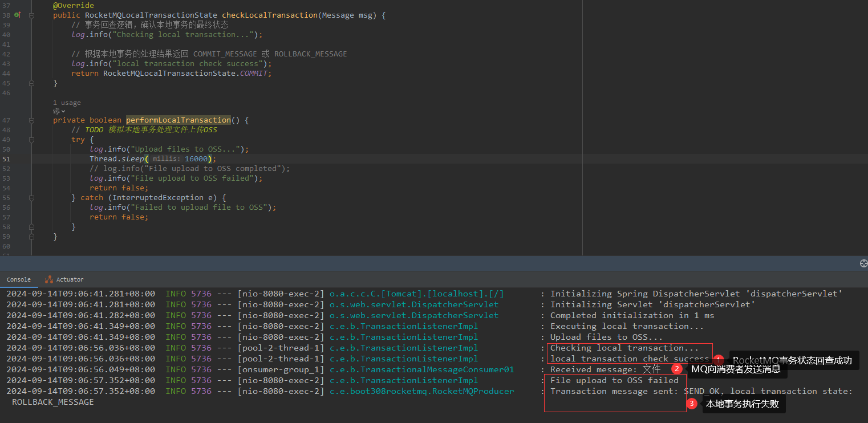Click the fold end marker at line 59
Screen dimensions: 868x423
[x=31, y=236]
